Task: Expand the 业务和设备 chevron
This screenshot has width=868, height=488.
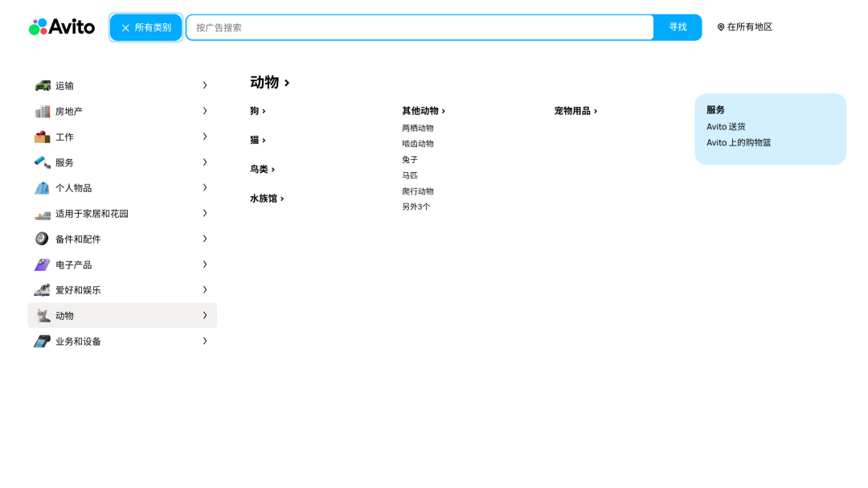Action: point(205,340)
